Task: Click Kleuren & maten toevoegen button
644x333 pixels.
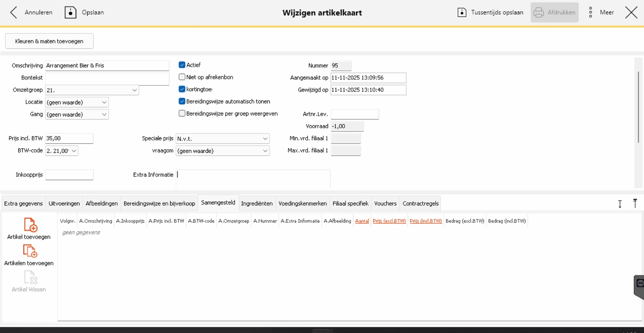Action: click(49, 41)
